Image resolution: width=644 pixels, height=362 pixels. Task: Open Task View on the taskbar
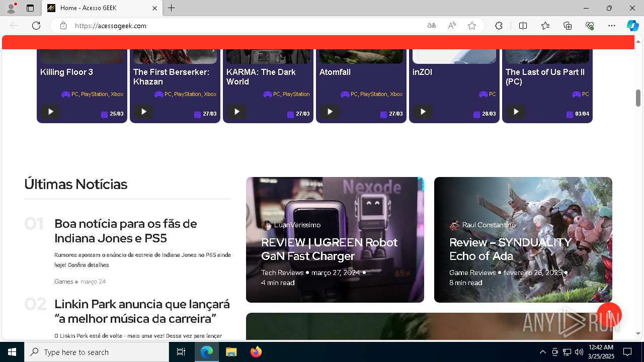tap(181, 352)
